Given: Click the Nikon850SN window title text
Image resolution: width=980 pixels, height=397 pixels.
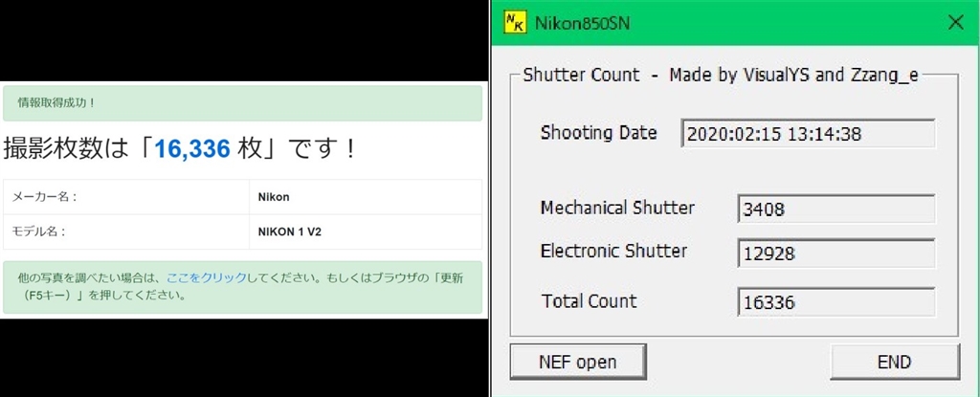Looking at the screenshot, I should pos(583,24).
